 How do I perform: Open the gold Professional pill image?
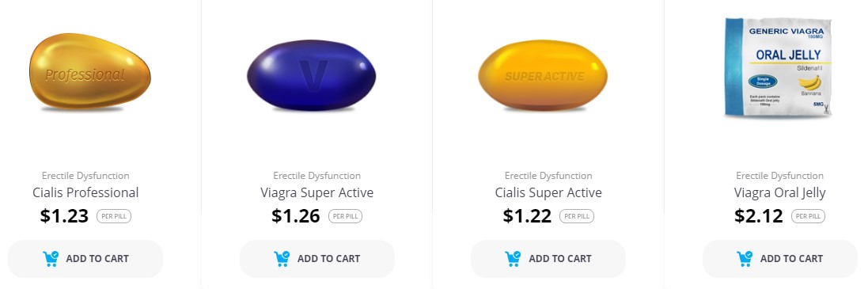pyautogui.click(x=89, y=72)
